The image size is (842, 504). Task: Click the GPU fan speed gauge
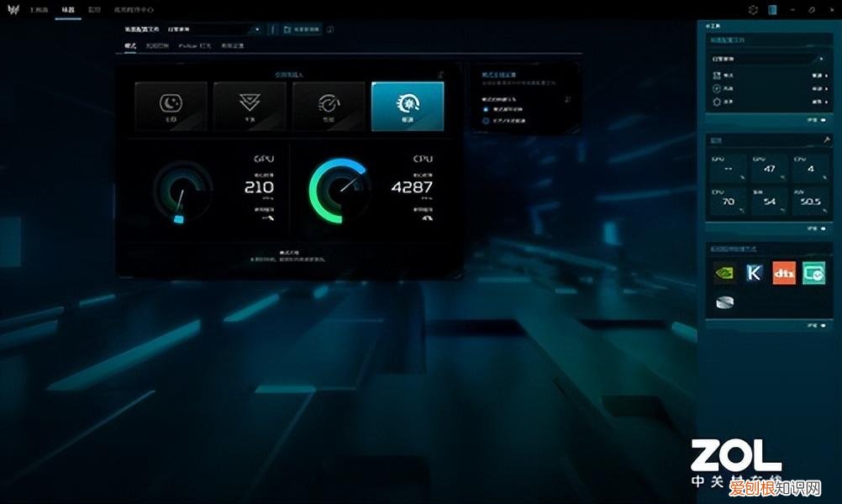tap(182, 191)
